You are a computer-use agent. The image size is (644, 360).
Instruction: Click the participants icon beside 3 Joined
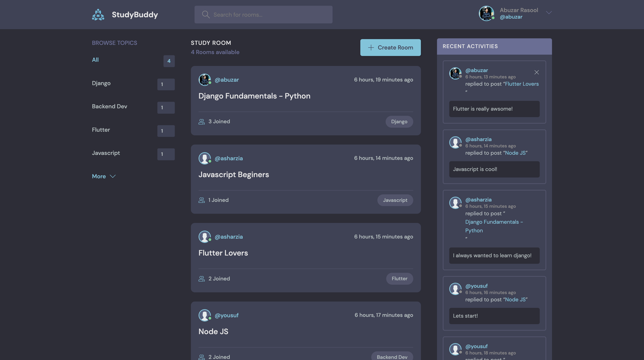click(x=201, y=122)
